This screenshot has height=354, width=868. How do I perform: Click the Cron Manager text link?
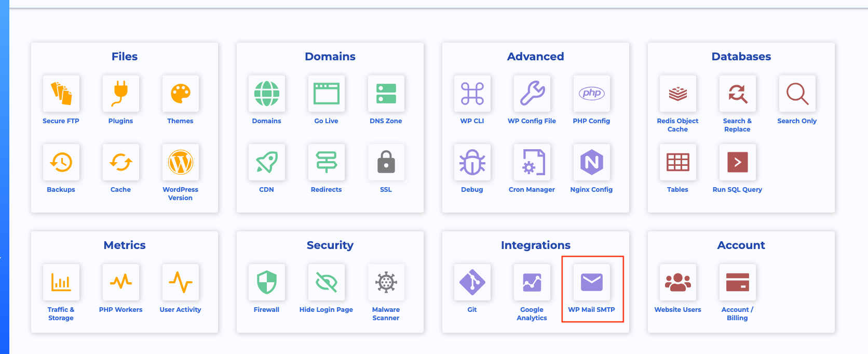tap(532, 190)
